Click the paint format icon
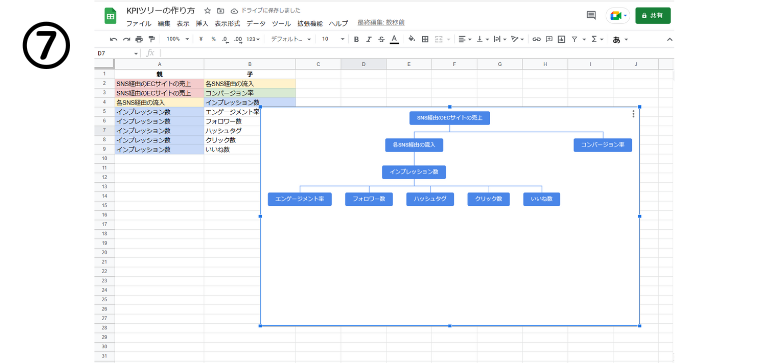The image size is (768, 363). pos(151,39)
